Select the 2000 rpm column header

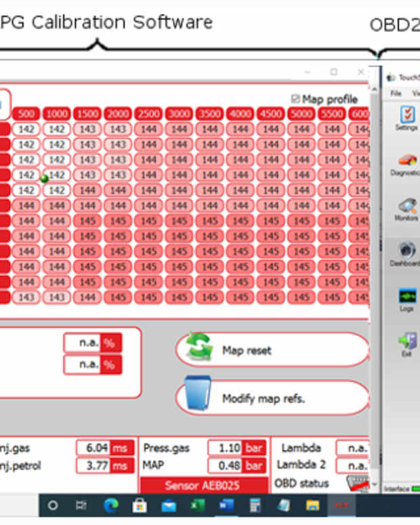[118, 114]
